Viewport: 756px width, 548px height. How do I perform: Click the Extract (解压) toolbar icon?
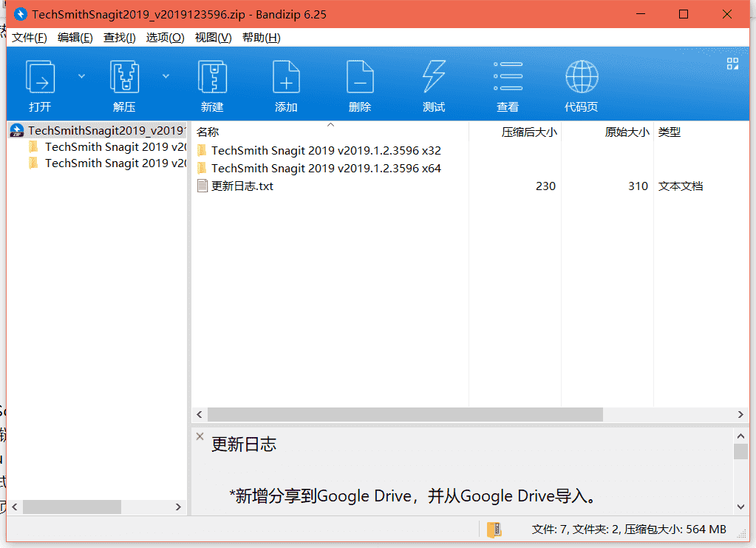pos(124,77)
